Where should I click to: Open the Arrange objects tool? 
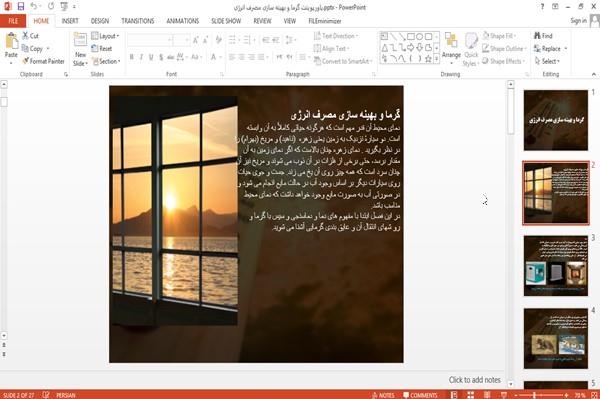click(451, 48)
